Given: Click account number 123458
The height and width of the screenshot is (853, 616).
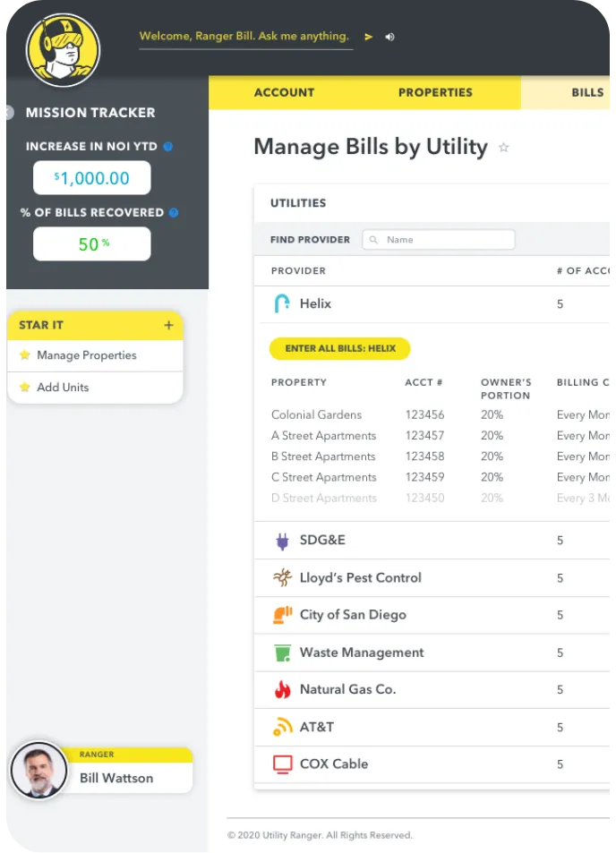Looking at the screenshot, I should pyautogui.click(x=424, y=456).
